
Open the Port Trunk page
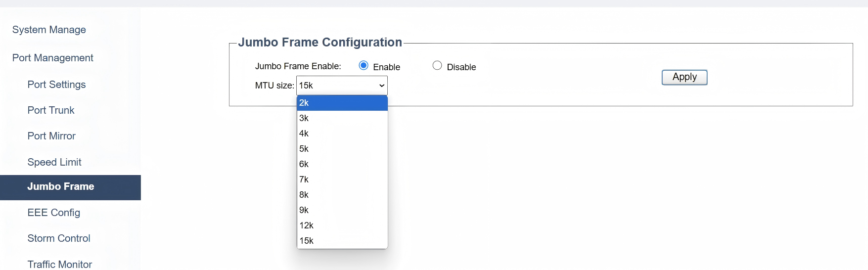51,110
